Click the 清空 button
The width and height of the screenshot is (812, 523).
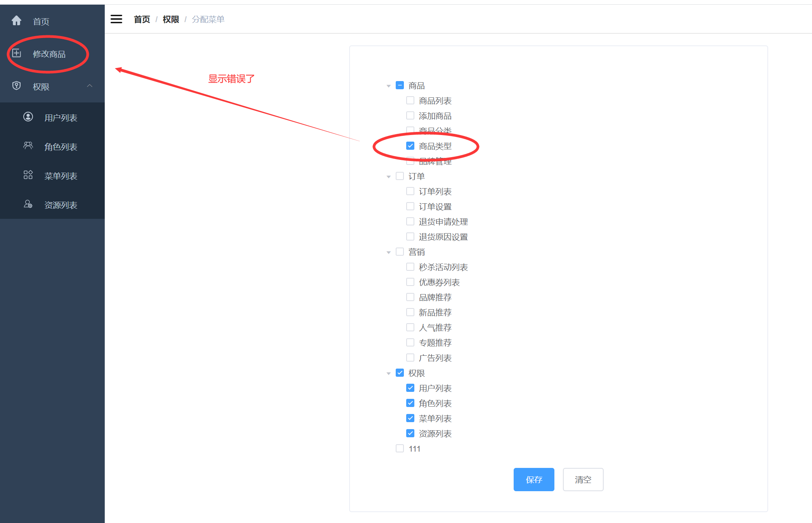point(583,480)
